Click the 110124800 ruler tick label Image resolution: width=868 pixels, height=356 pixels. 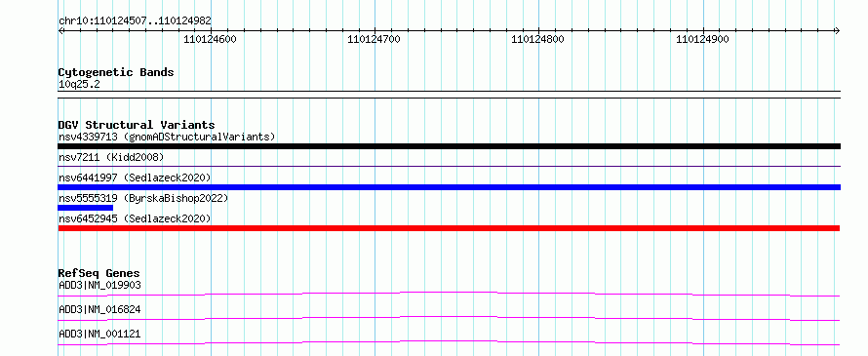point(537,39)
